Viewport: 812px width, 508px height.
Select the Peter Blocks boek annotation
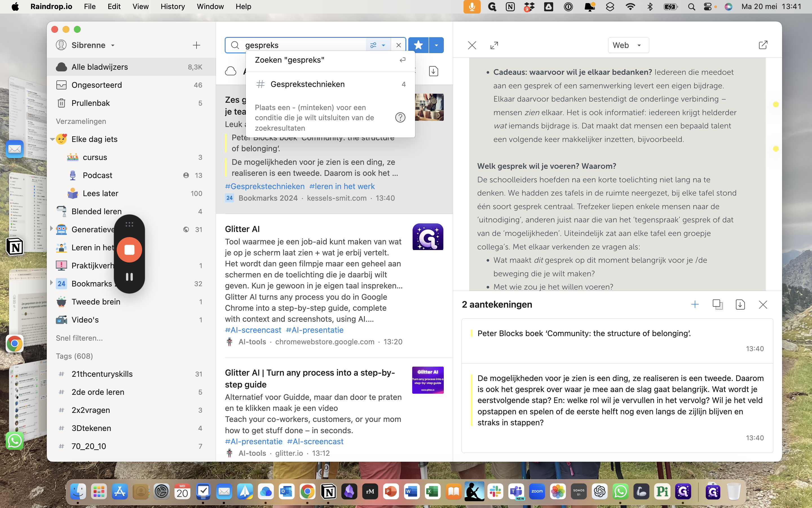click(617, 341)
